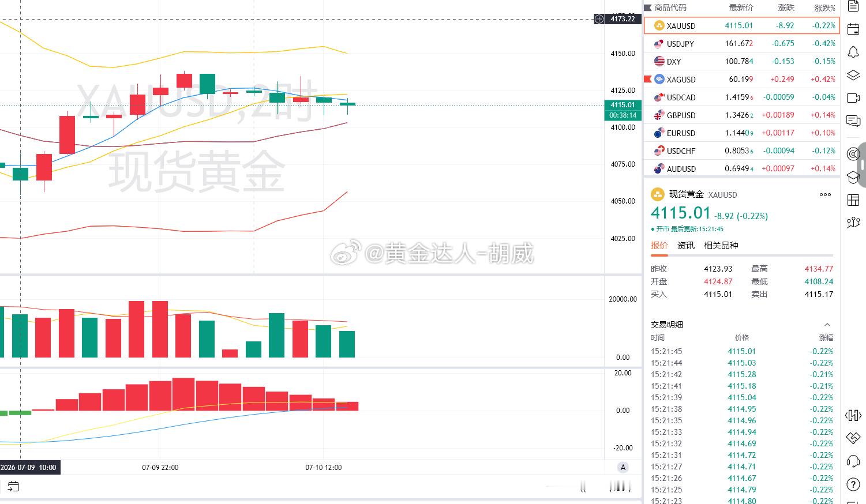Click the 昨收 value 4123.93
This screenshot has height=504, width=866.
(x=718, y=269)
